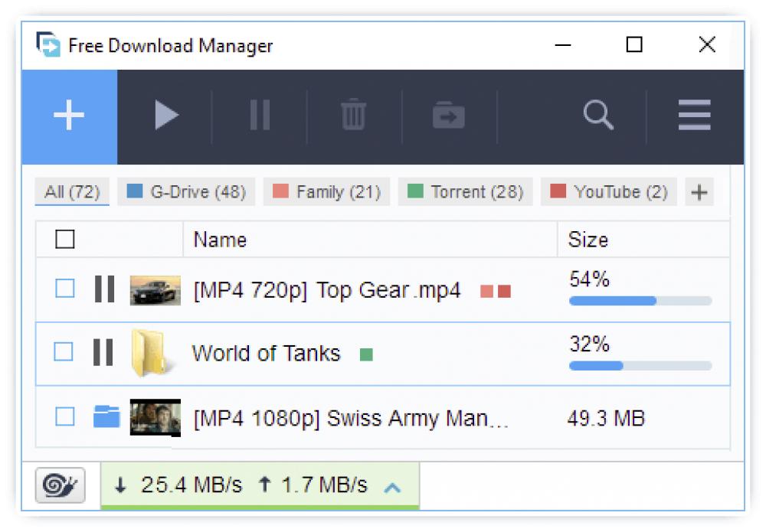The height and width of the screenshot is (532, 766).
Task: Switch to the Torrent (28) filter tab
Action: tap(465, 191)
